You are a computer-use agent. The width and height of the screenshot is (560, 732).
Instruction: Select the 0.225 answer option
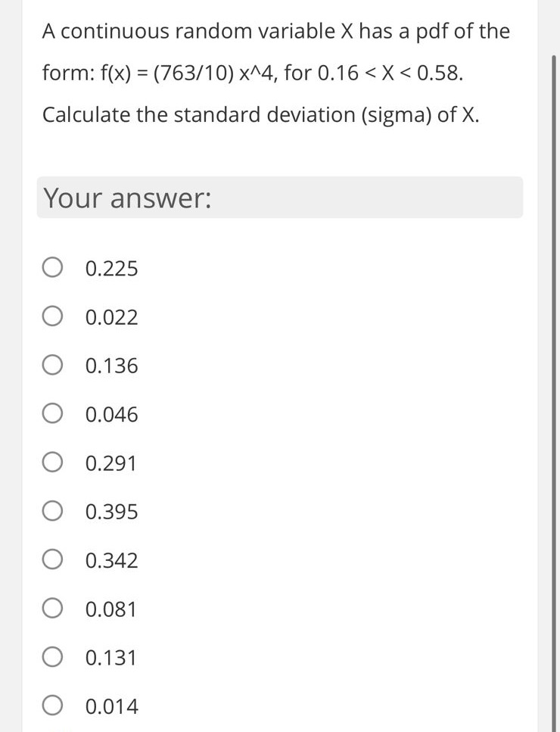coord(52,266)
